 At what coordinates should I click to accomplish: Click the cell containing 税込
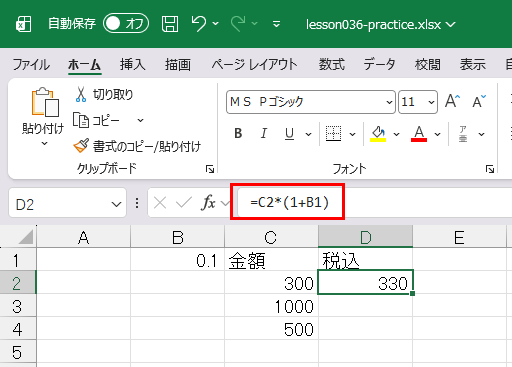pos(365,260)
